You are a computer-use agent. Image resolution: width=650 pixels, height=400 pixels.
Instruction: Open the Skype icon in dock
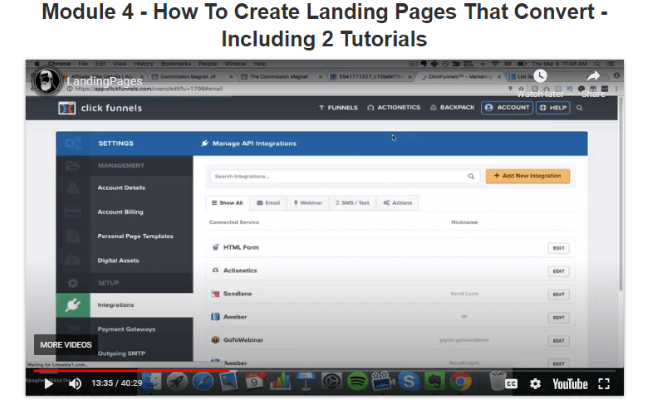[x=409, y=381]
